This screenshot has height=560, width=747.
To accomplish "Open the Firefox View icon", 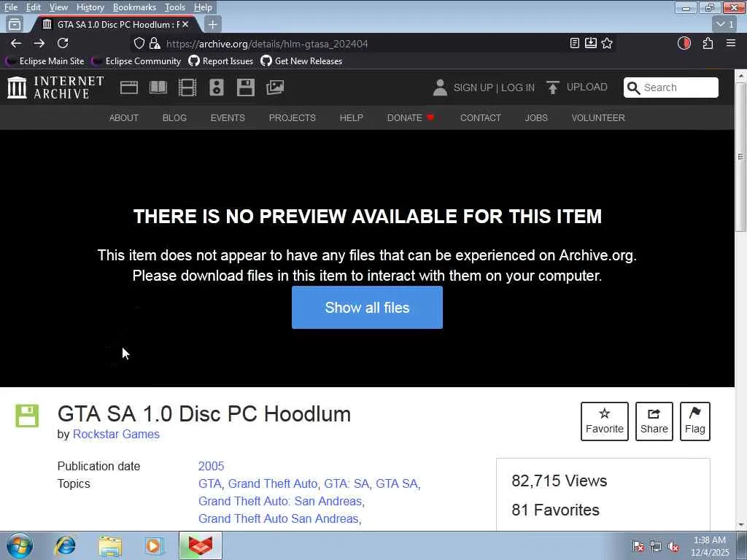I will [15, 24].
